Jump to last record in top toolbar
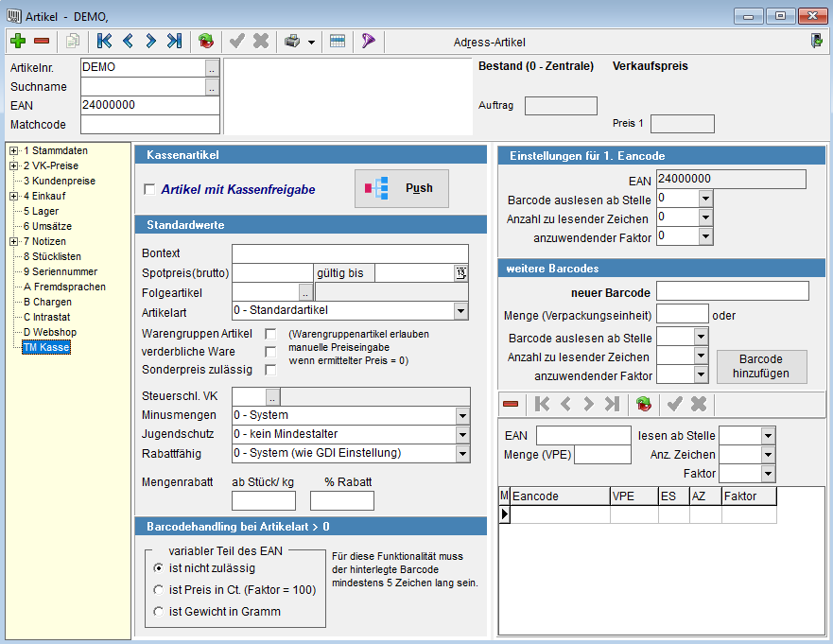This screenshot has width=833, height=644. (x=174, y=41)
